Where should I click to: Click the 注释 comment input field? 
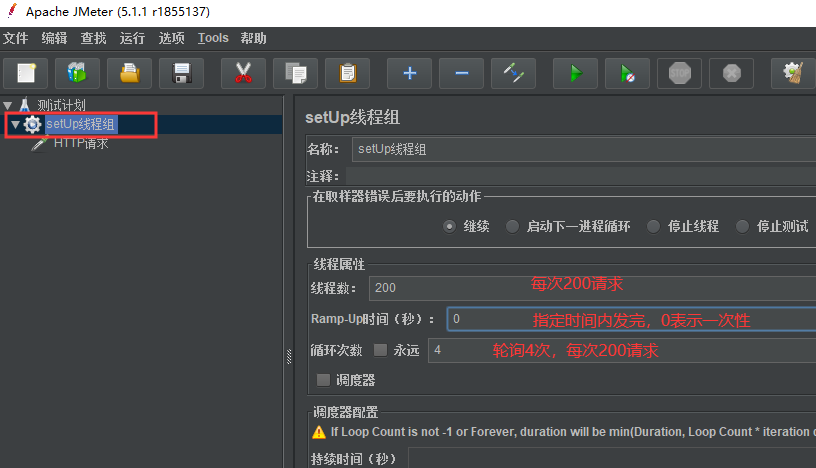tap(581, 176)
